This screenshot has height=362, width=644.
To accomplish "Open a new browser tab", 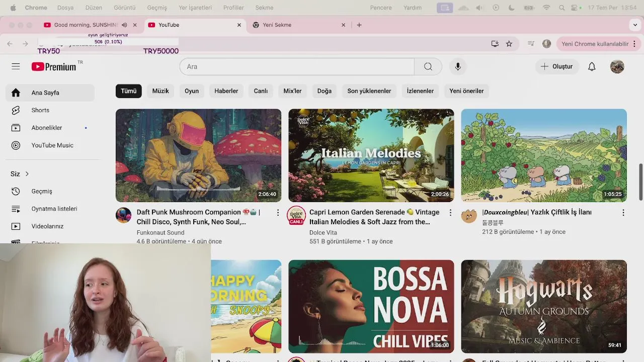I will pyautogui.click(x=359, y=25).
